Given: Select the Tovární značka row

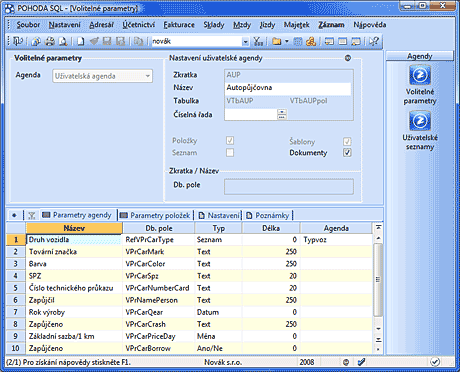Looking at the screenshot, I should [x=189, y=252].
